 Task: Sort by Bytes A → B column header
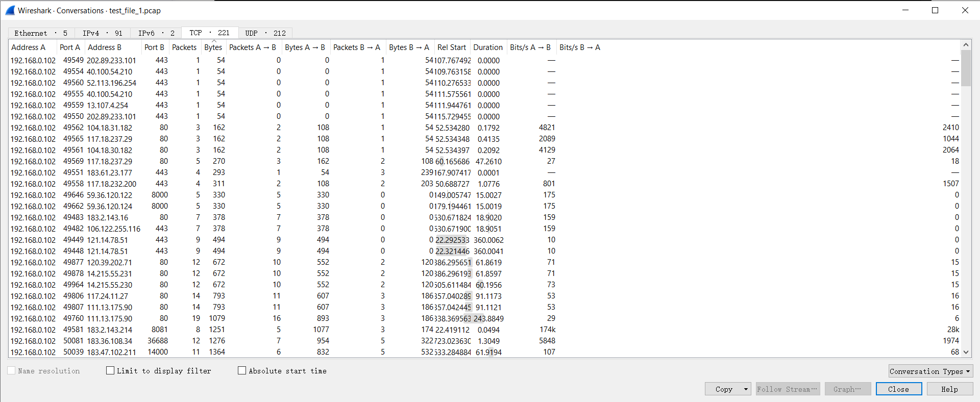(x=305, y=47)
